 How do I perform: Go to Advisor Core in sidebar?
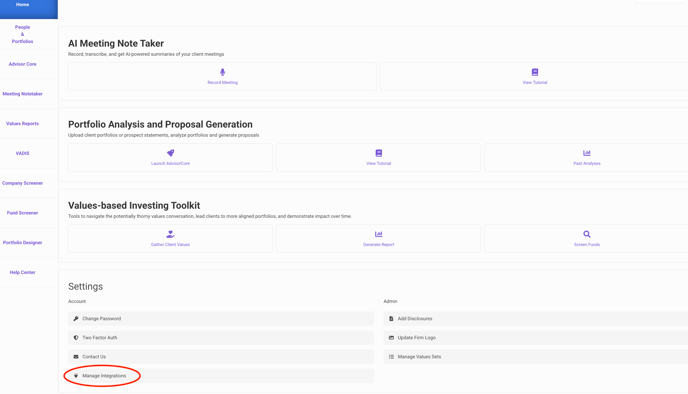pos(22,64)
